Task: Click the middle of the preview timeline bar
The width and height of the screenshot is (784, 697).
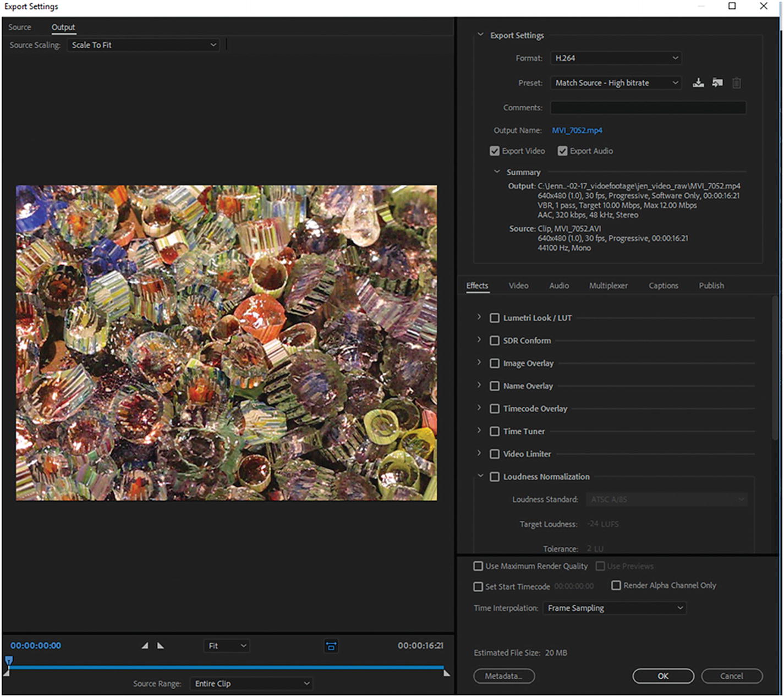Action: (x=226, y=667)
